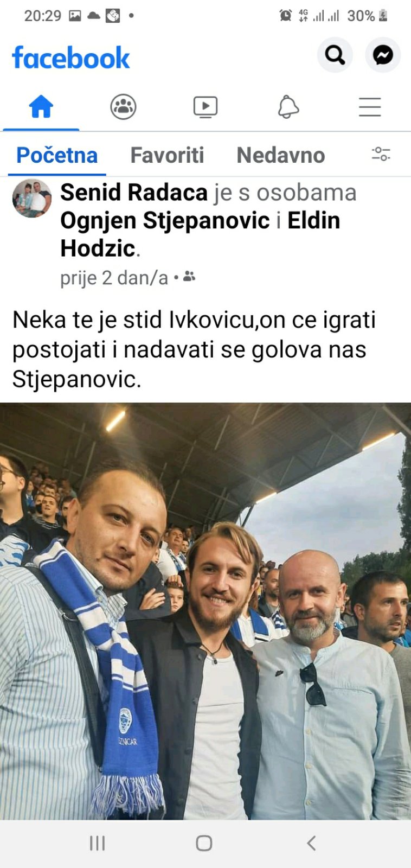This screenshot has height=868, width=411.
Task: Switch to the Favoriti tab
Action: [167, 155]
